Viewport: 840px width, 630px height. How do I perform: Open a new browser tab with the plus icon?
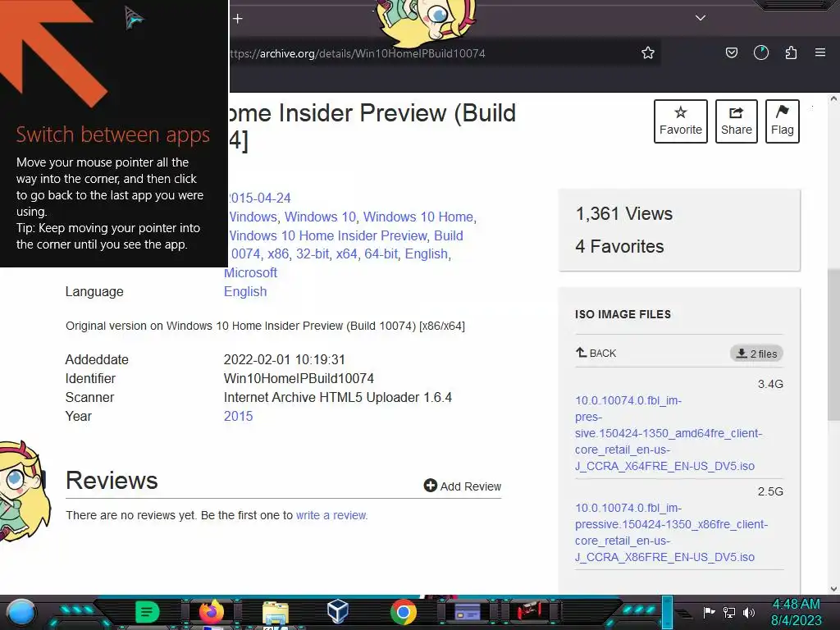tap(238, 19)
